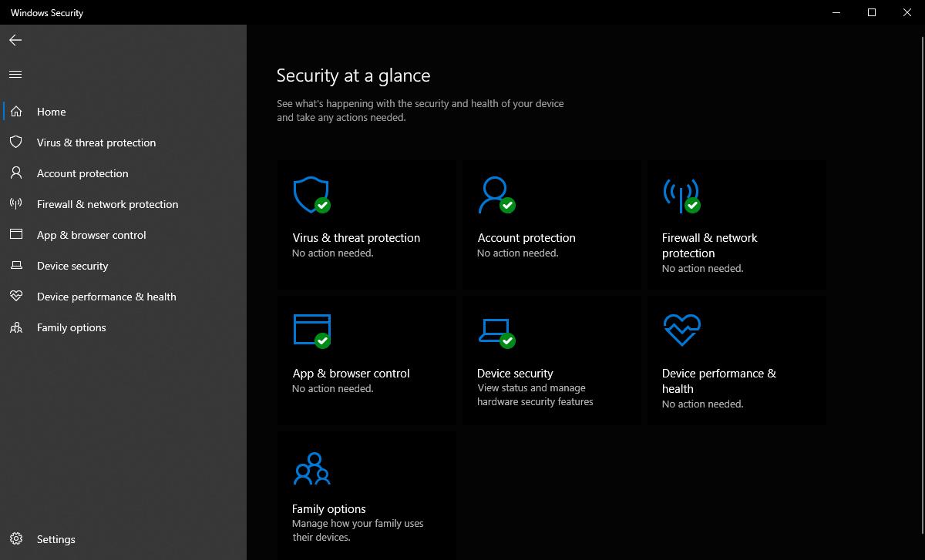Image resolution: width=925 pixels, height=560 pixels.
Task: Maximize the Windows Security window
Action: (x=872, y=12)
